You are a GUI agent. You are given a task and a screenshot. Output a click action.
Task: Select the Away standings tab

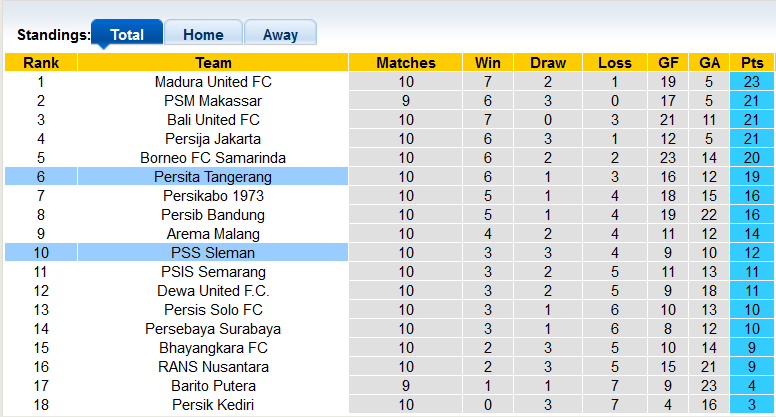point(280,34)
